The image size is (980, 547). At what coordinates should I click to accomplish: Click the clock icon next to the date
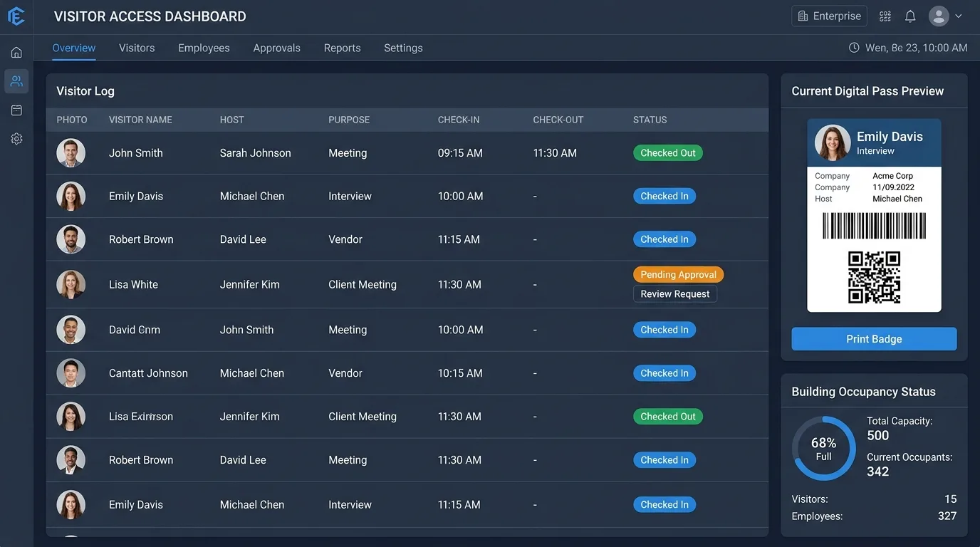(x=854, y=48)
